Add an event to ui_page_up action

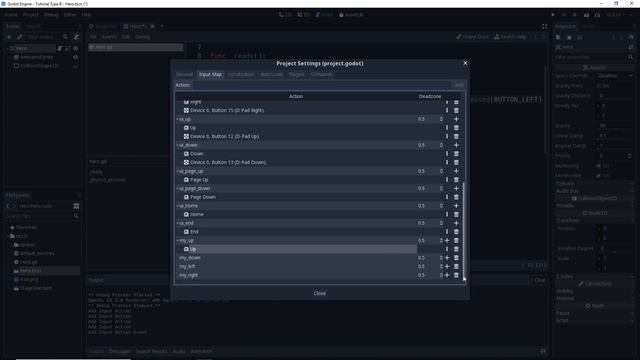coord(456,171)
